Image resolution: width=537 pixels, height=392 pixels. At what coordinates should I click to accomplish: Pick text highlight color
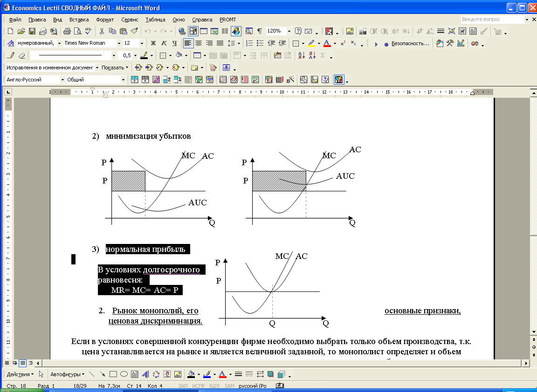pos(311,43)
